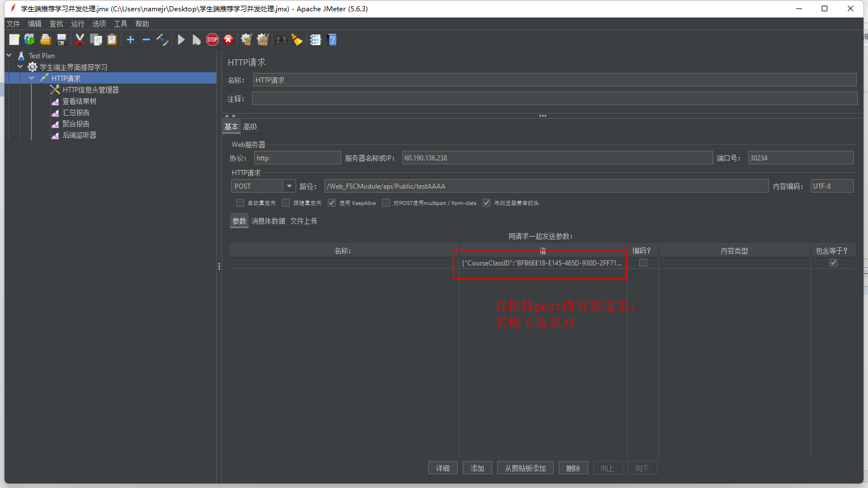
Task: Save the test plan with floppy icon
Action: 62,40
